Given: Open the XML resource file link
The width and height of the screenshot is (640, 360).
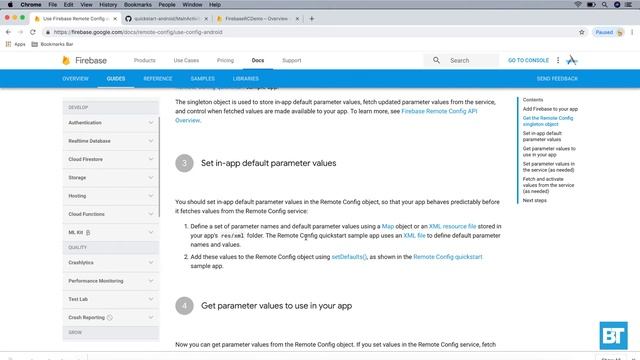Looking at the screenshot, I should tap(452, 226).
